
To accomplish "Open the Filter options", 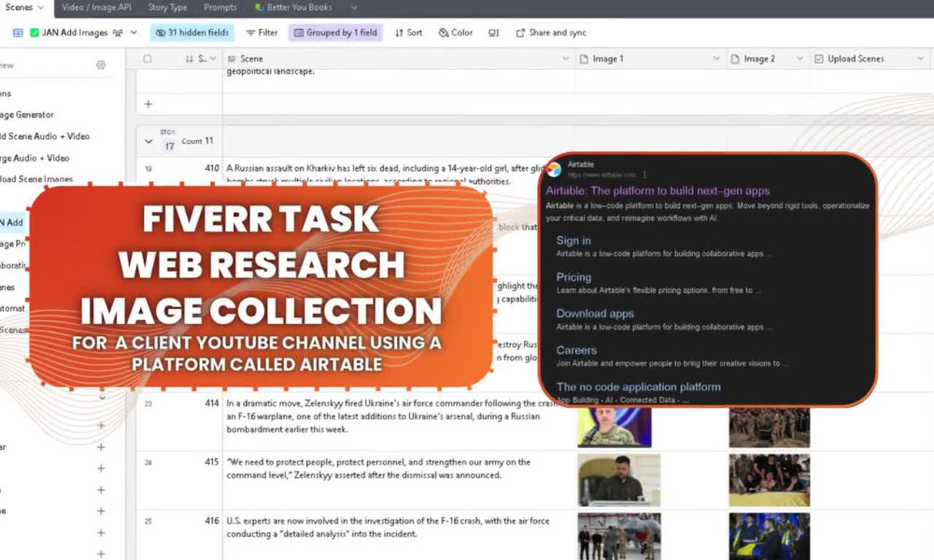I will coord(262,33).
